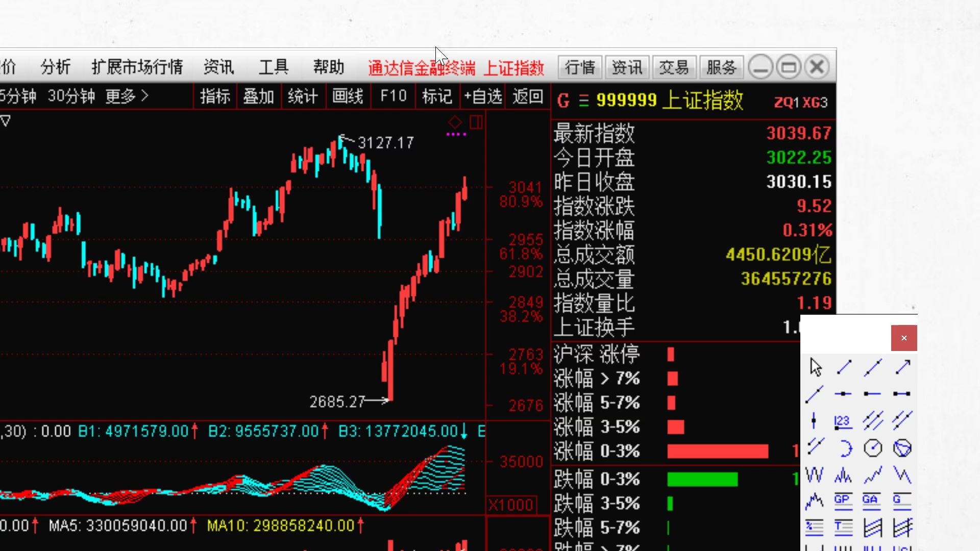The width and height of the screenshot is (980, 551).
Task: Select the GP Gann percent tool
Action: (843, 501)
